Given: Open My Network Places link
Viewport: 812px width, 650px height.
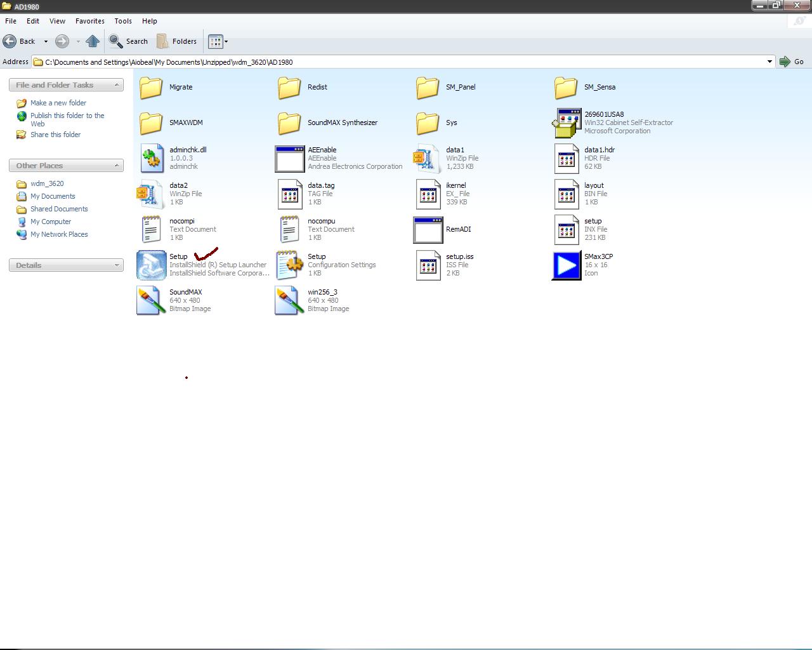Looking at the screenshot, I should (x=59, y=234).
